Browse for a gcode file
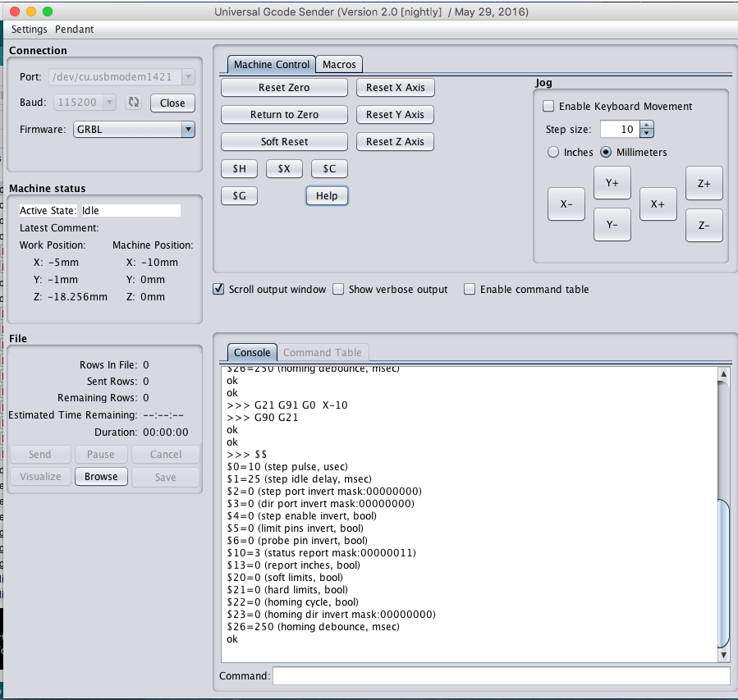The height and width of the screenshot is (700, 738). 101,477
